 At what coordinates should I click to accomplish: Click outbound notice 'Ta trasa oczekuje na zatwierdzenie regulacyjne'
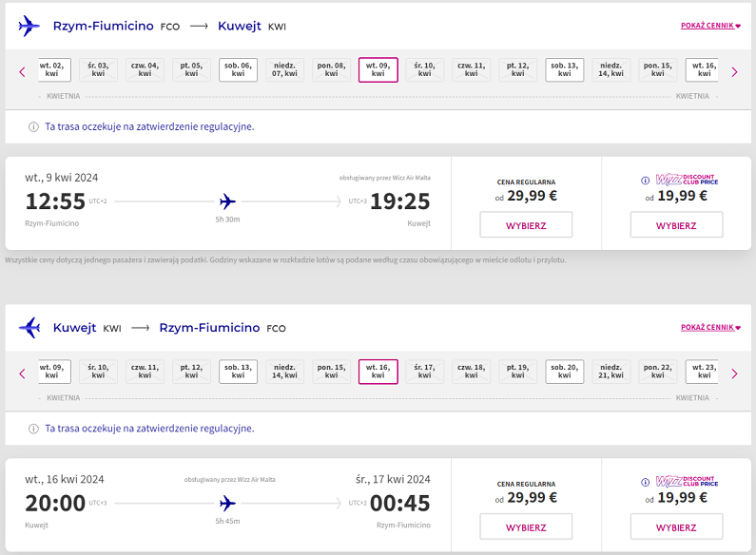[149, 126]
